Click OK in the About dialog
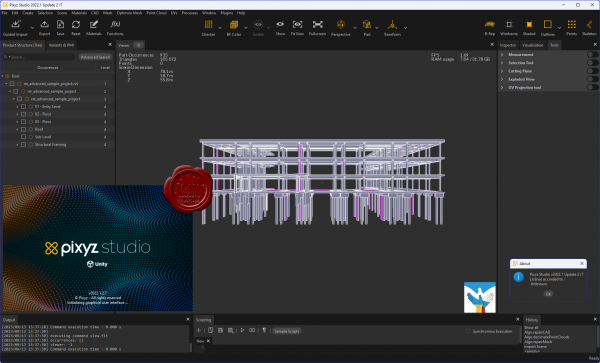This screenshot has height=363, width=600. coord(548,294)
